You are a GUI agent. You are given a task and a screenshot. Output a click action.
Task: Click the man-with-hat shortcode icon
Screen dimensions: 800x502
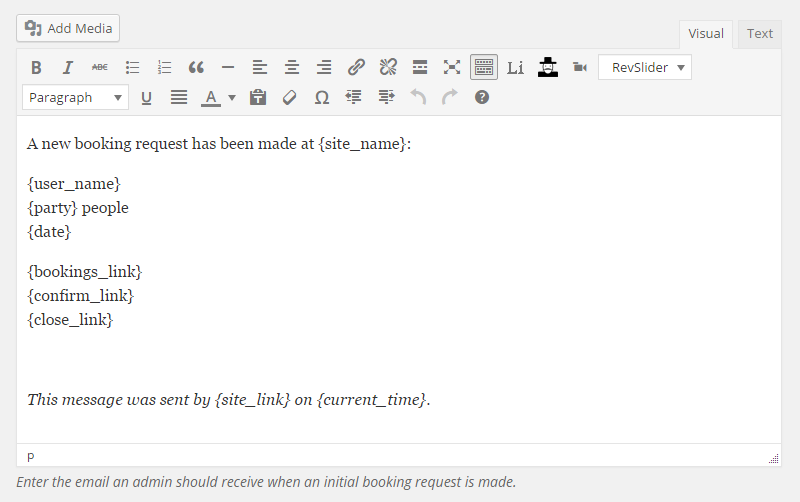click(548, 67)
